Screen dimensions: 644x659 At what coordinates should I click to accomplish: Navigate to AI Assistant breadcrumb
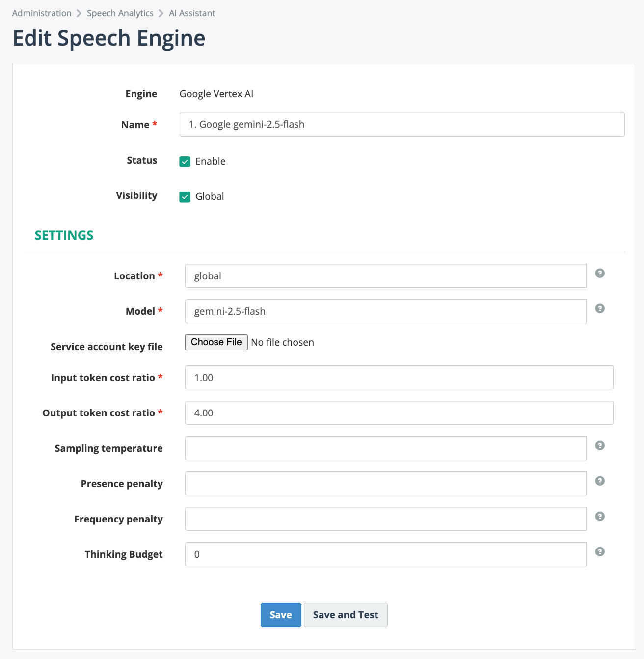pos(192,13)
